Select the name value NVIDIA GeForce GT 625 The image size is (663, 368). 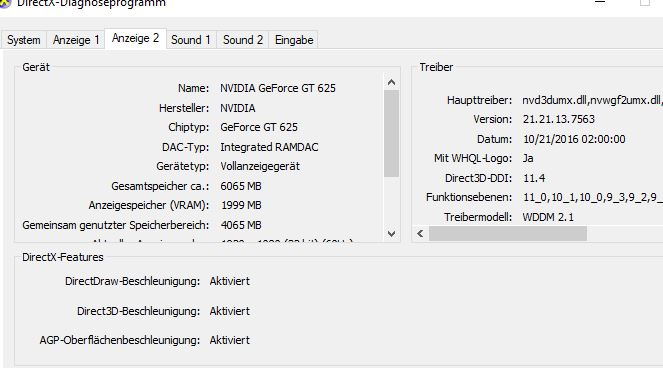[x=278, y=88]
